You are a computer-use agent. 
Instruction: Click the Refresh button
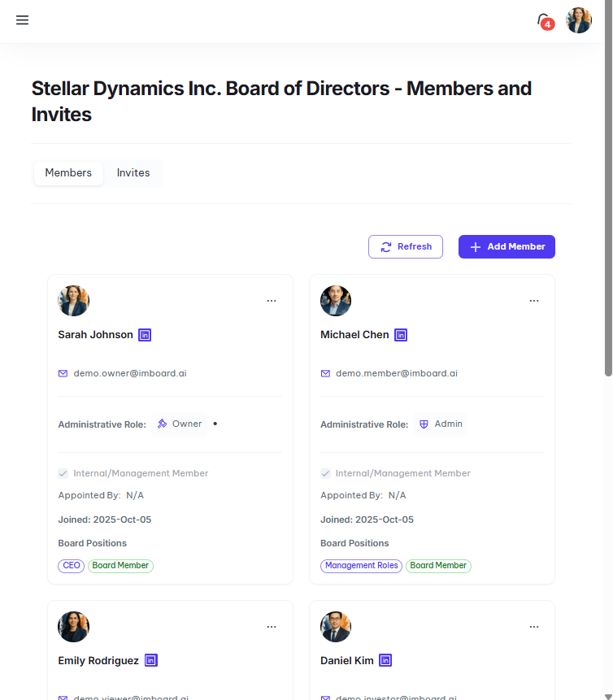[406, 247]
